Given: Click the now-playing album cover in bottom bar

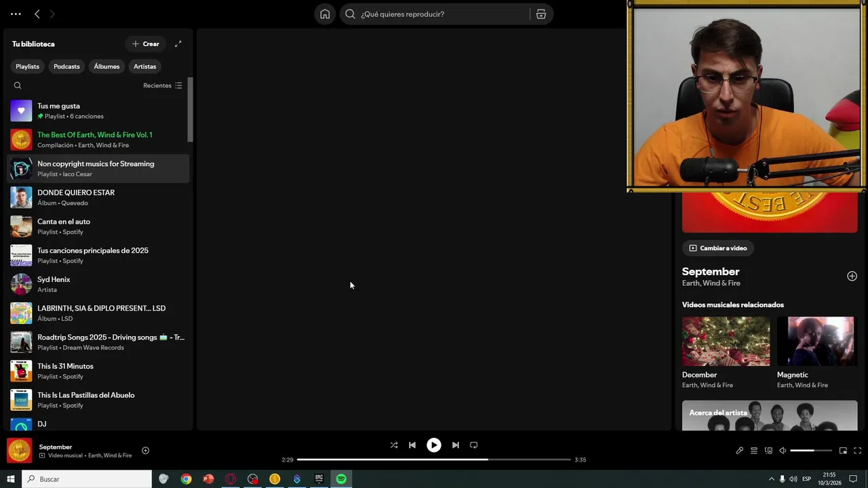Looking at the screenshot, I should coord(19,451).
